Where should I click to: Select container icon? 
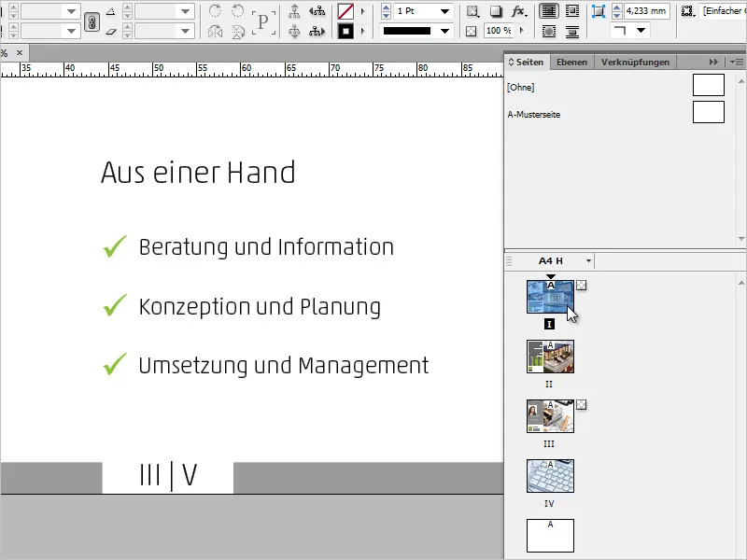click(x=294, y=11)
